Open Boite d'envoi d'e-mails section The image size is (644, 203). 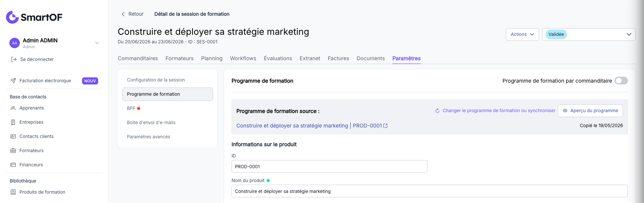167,123
